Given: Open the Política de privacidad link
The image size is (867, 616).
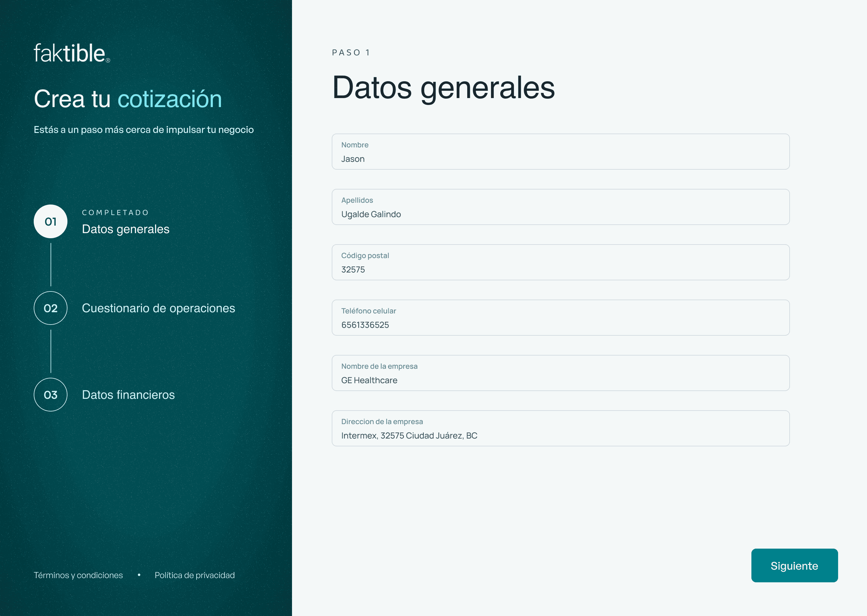Looking at the screenshot, I should tap(195, 575).
